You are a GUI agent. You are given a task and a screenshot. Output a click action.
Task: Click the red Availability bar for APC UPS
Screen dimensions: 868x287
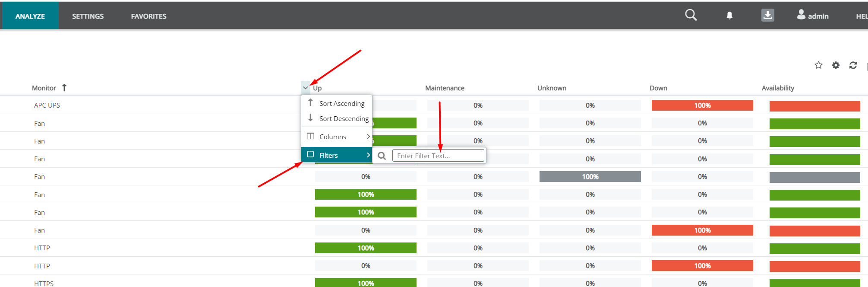pos(815,106)
